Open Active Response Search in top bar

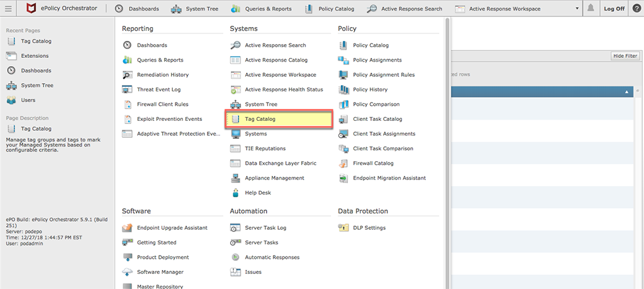[x=404, y=8]
